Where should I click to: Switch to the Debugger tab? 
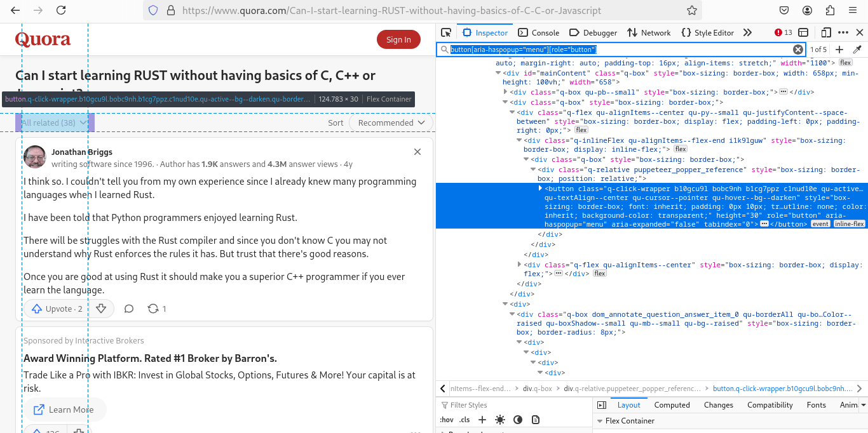(x=593, y=32)
